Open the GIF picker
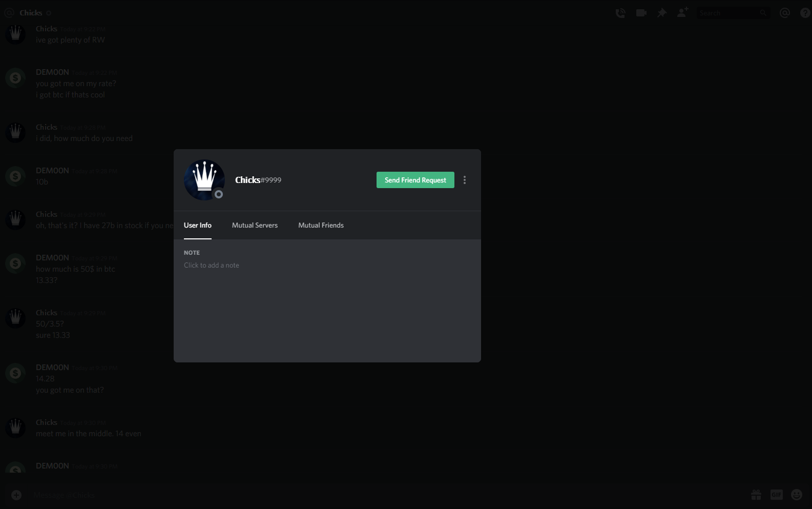The image size is (812, 509). pyautogui.click(x=777, y=495)
